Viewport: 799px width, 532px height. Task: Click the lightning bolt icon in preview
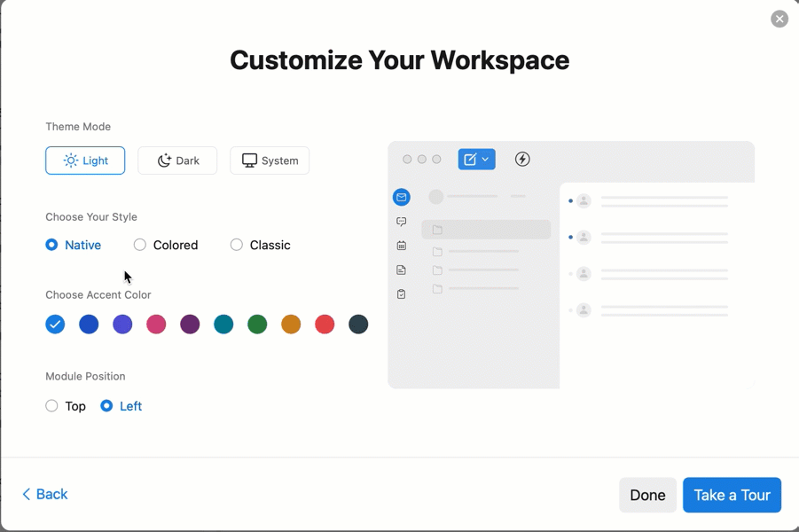(x=522, y=159)
